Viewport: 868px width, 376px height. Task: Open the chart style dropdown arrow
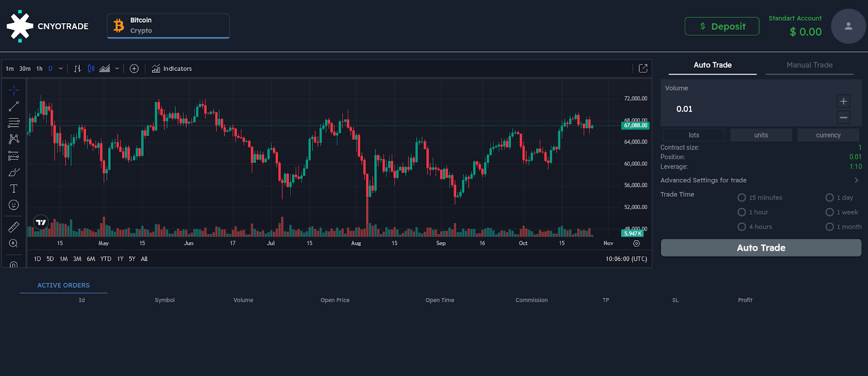pyautogui.click(x=117, y=69)
